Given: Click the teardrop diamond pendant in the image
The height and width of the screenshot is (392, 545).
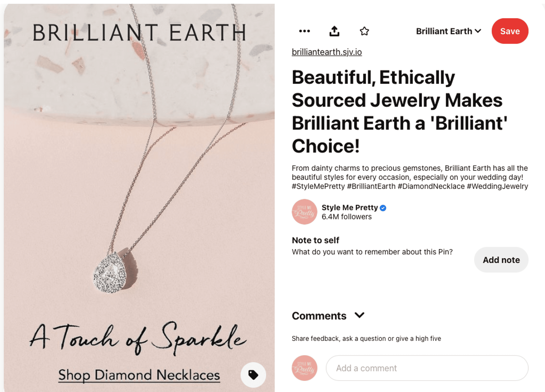Looking at the screenshot, I should pyautogui.click(x=110, y=273).
